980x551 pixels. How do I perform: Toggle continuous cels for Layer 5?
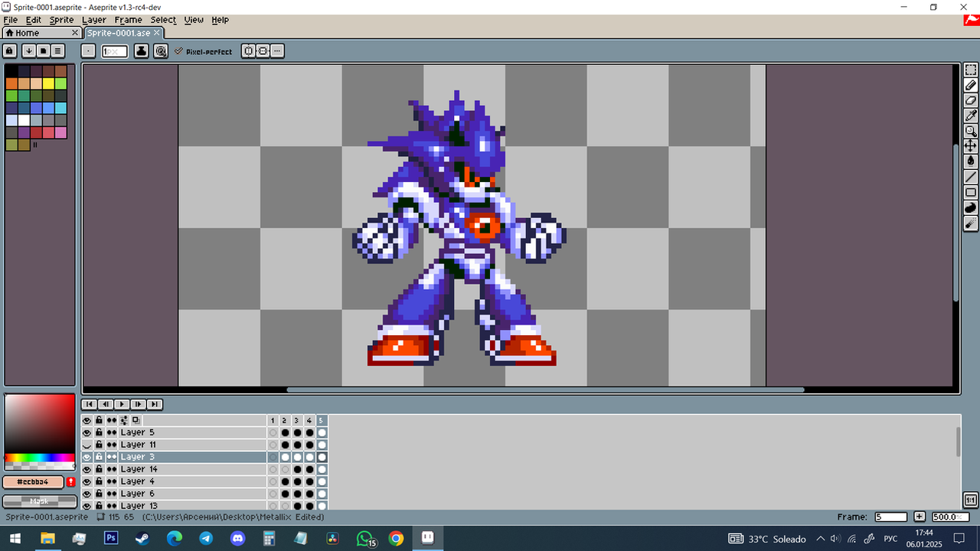(x=111, y=432)
